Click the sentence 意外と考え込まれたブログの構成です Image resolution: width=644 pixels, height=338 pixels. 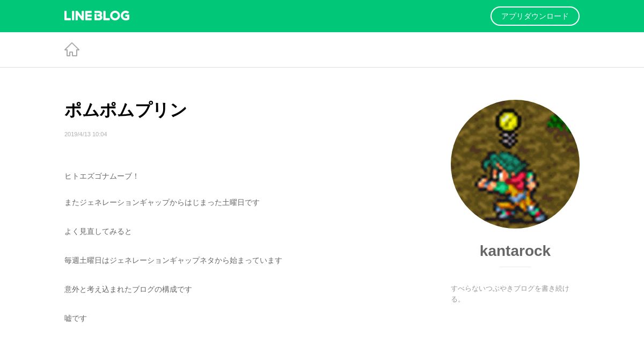128,289
